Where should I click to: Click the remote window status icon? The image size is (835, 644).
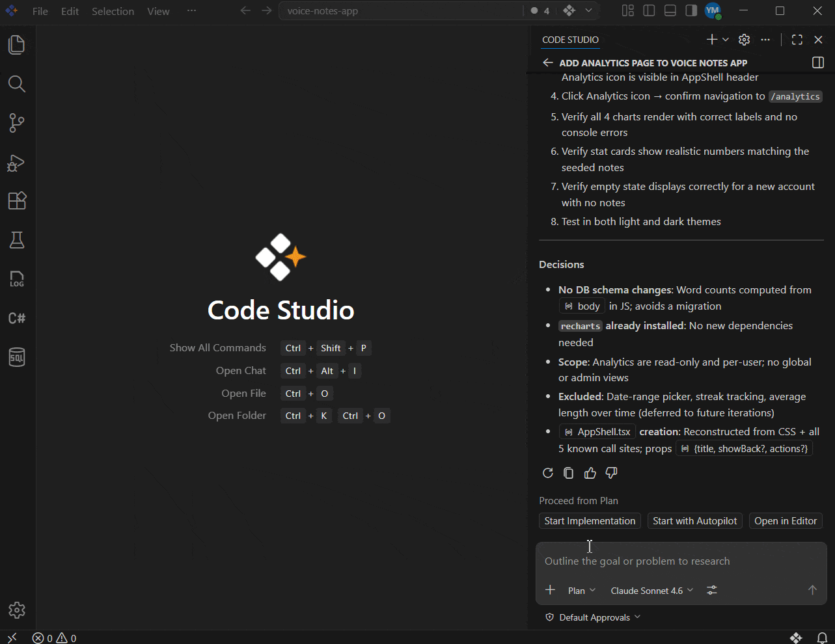[x=12, y=638]
